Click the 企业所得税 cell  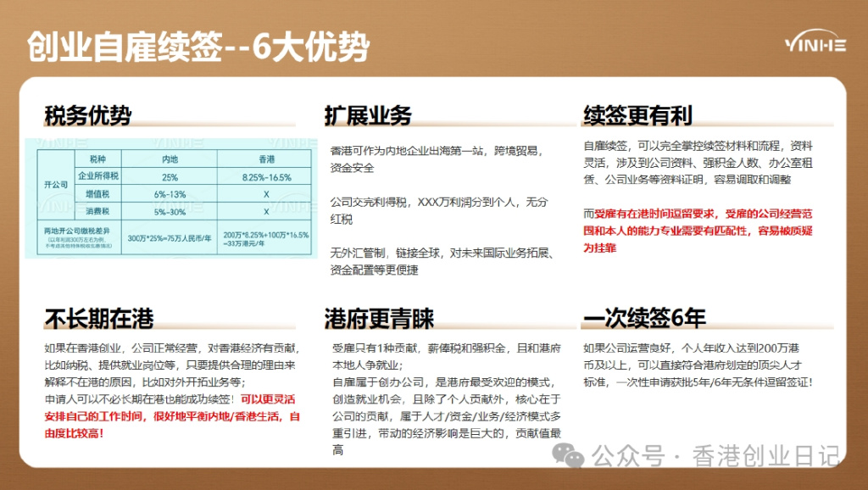click(98, 176)
